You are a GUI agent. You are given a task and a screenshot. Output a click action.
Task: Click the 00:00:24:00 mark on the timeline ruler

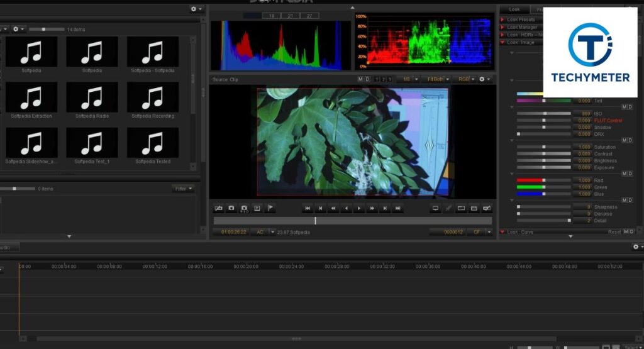pos(291,267)
